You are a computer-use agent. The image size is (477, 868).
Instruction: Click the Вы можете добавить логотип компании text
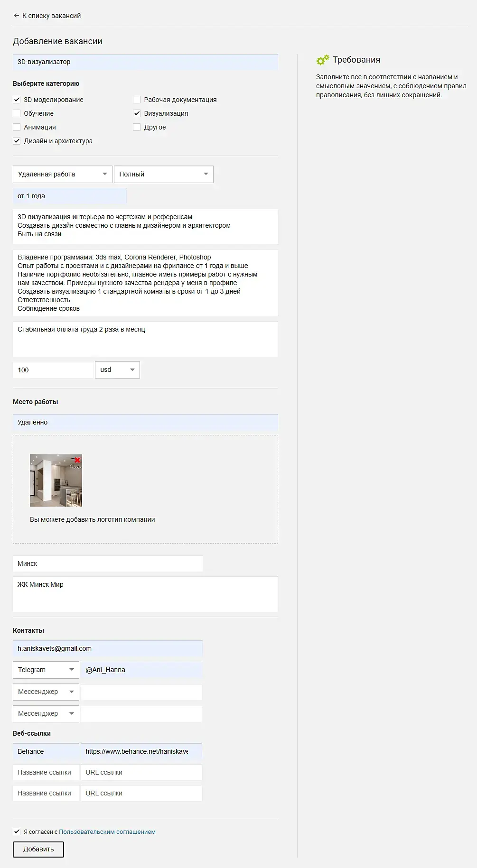point(93,519)
